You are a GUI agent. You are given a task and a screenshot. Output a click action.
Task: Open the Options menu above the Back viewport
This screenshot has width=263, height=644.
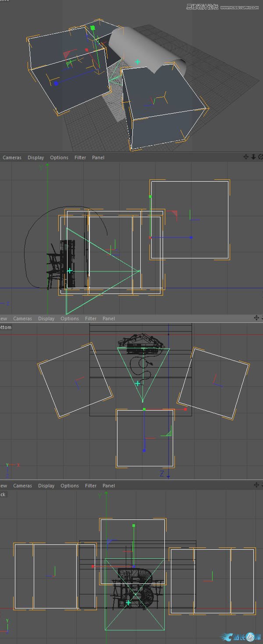70,486
